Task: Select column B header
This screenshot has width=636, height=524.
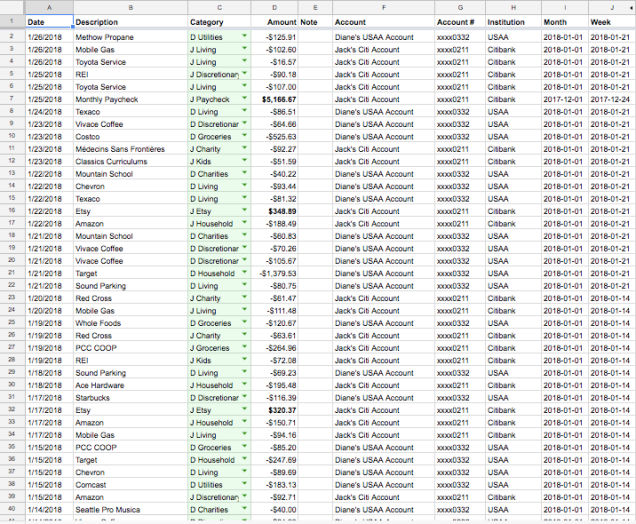Action: (131, 7)
